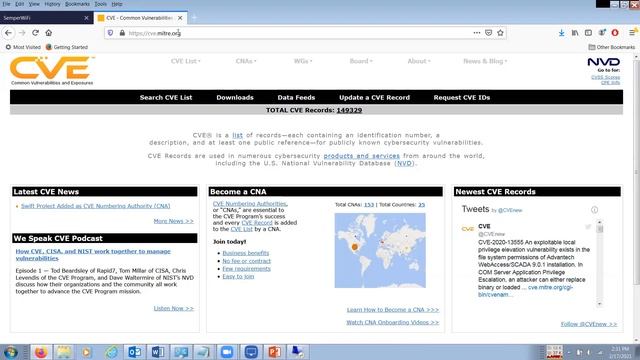
Task: Open total records count 149329
Action: (x=349, y=110)
